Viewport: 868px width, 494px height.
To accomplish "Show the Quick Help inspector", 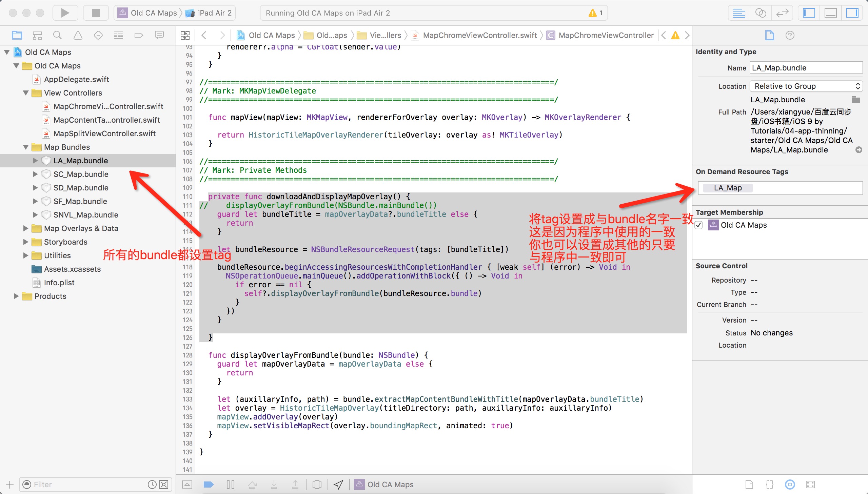I will [x=790, y=35].
